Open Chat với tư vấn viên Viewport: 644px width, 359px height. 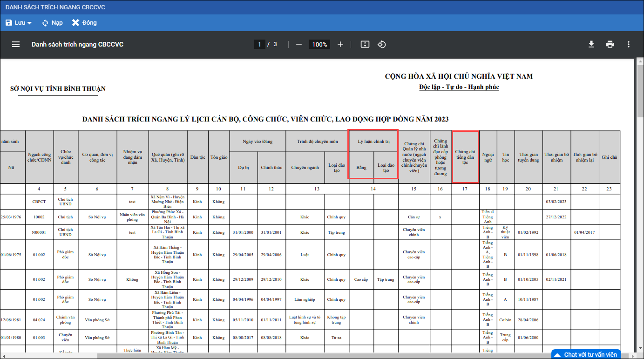590,354
